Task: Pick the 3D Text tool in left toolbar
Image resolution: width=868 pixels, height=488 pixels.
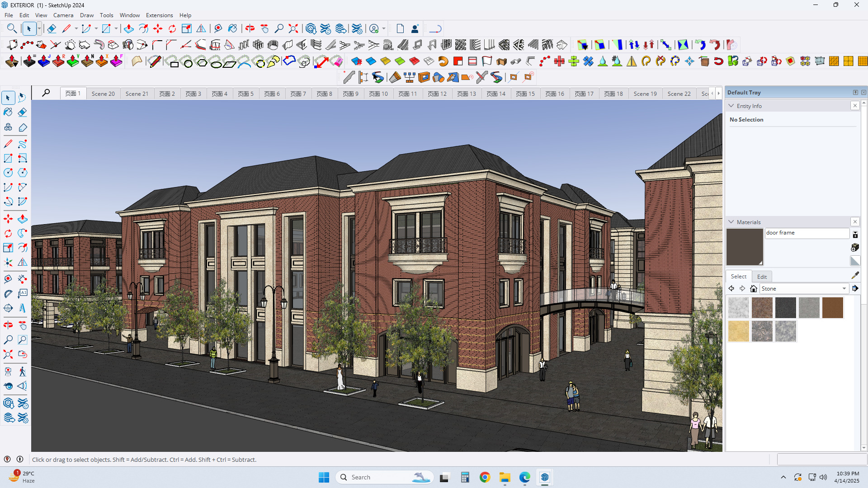Action: [x=23, y=309]
